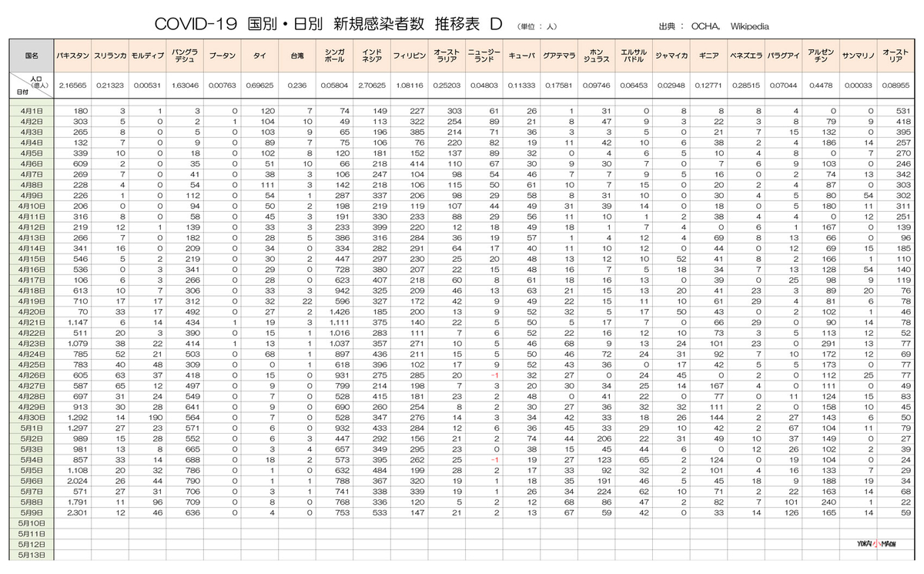Click the population value 1.63046 for バングラデシュ
The height and width of the screenshot is (574, 924).
185,86
